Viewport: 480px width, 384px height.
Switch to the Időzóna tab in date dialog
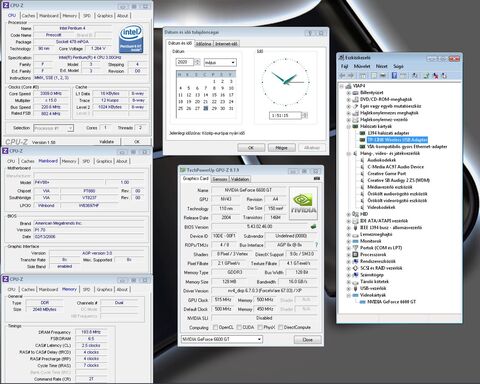(x=203, y=44)
